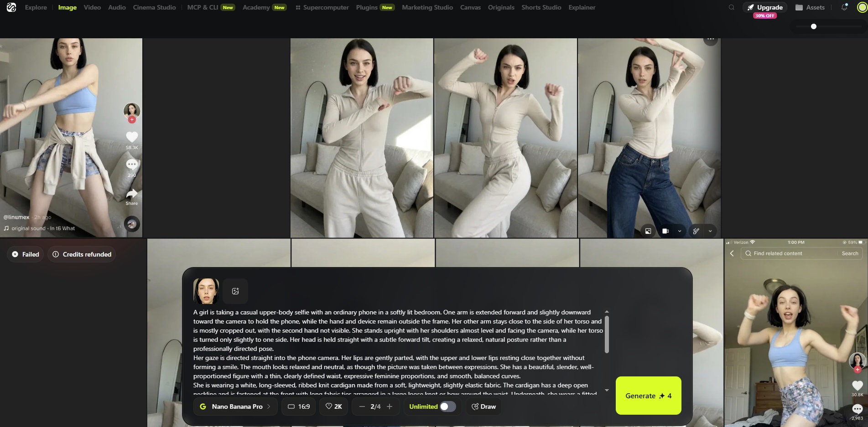Change the 2K resolution setting
The width and height of the screenshot is (868, 427).
click(334, 406)
